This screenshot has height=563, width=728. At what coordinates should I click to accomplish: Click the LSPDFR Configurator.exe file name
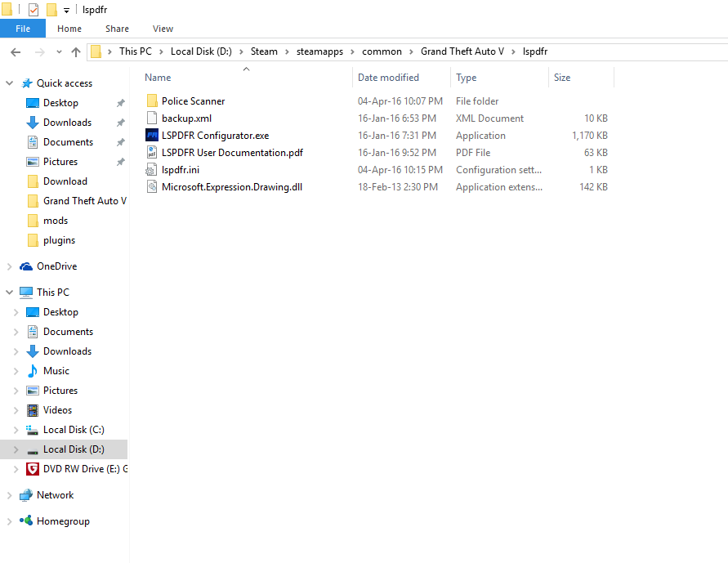(215, 136)
